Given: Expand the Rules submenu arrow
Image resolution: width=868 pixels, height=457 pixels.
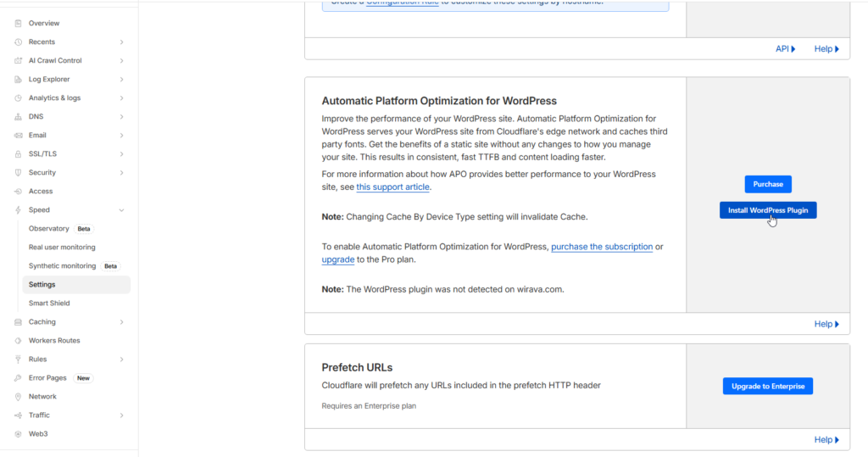Looking at the screenshot, I should (x=121, y=359).
